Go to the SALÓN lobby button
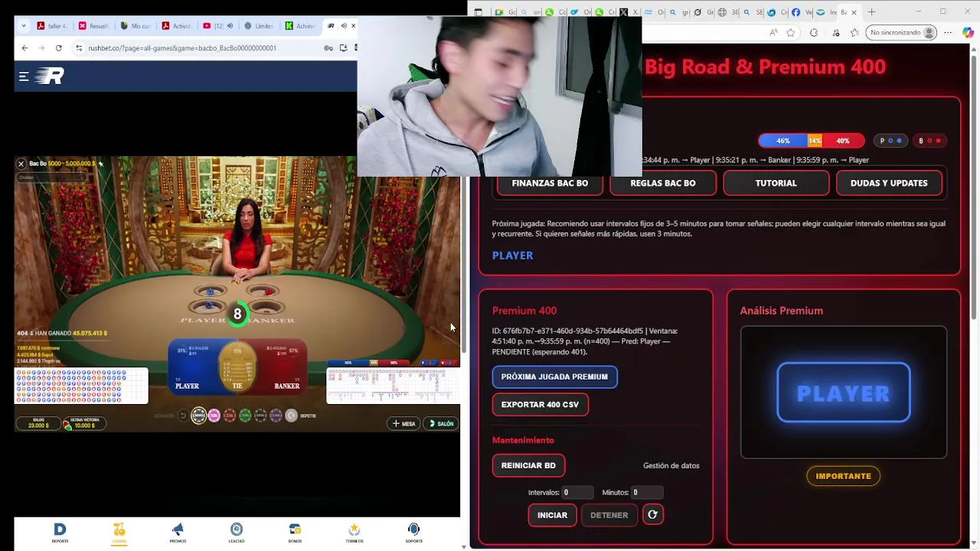 [441, 423]
